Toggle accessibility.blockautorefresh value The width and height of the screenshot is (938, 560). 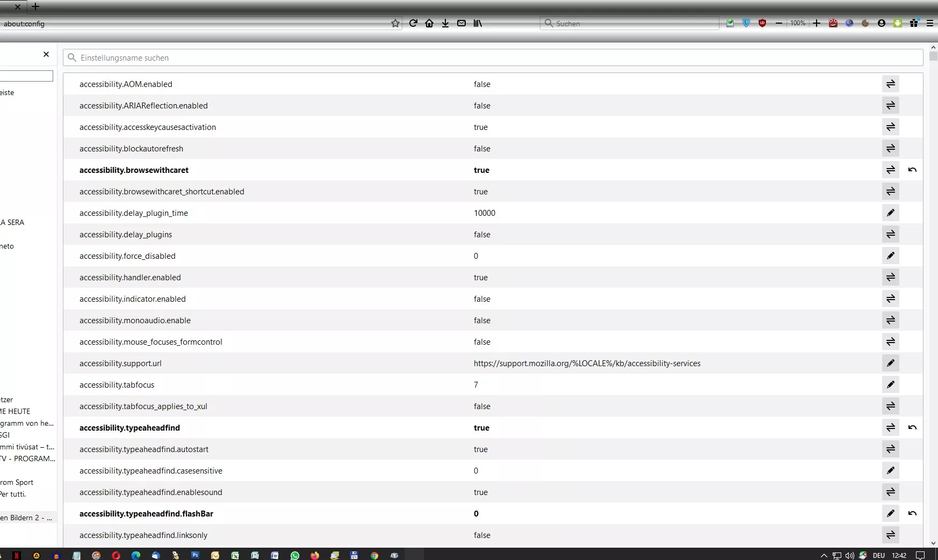pos(891,148)
